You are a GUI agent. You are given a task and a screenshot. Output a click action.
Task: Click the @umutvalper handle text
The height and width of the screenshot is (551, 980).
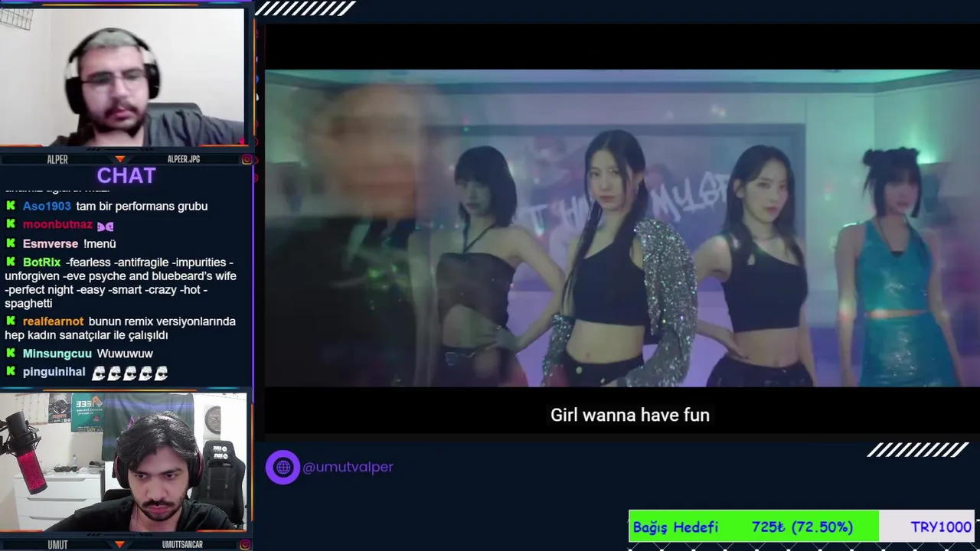(348, 467)
